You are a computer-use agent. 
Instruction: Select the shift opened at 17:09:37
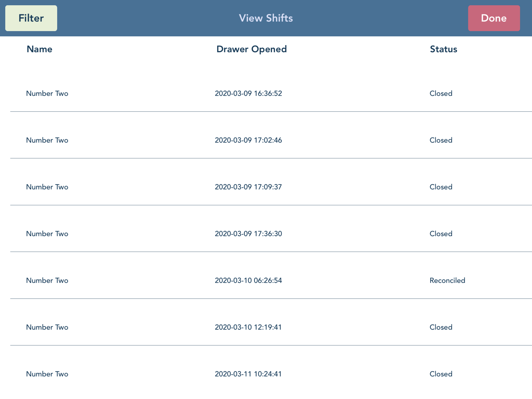(248, 187)
